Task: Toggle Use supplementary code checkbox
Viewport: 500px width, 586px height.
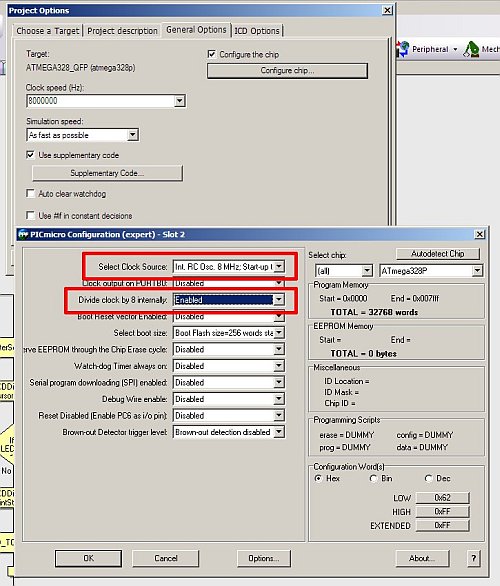Action: click(x=30, y=155)
